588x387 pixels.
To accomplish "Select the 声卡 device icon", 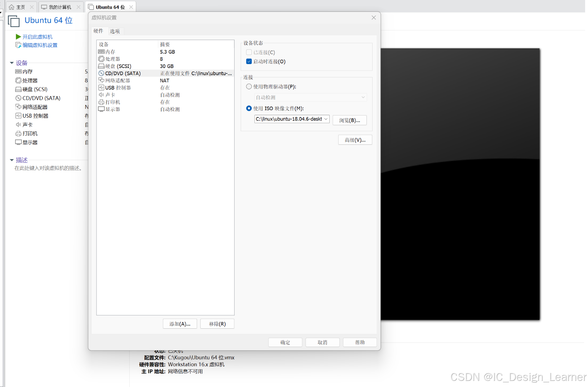I will [101, 95].
